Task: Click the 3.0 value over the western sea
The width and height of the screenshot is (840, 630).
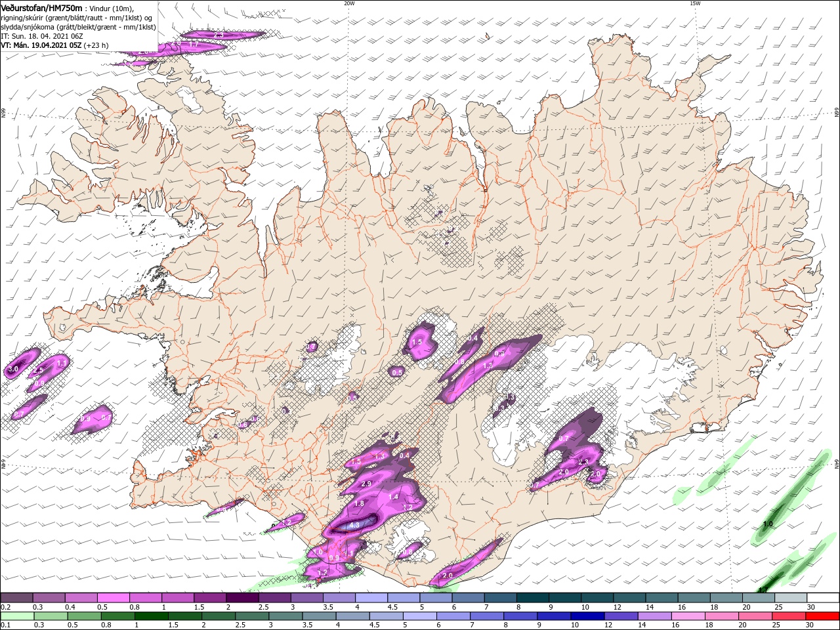Action: coord(13,370)
